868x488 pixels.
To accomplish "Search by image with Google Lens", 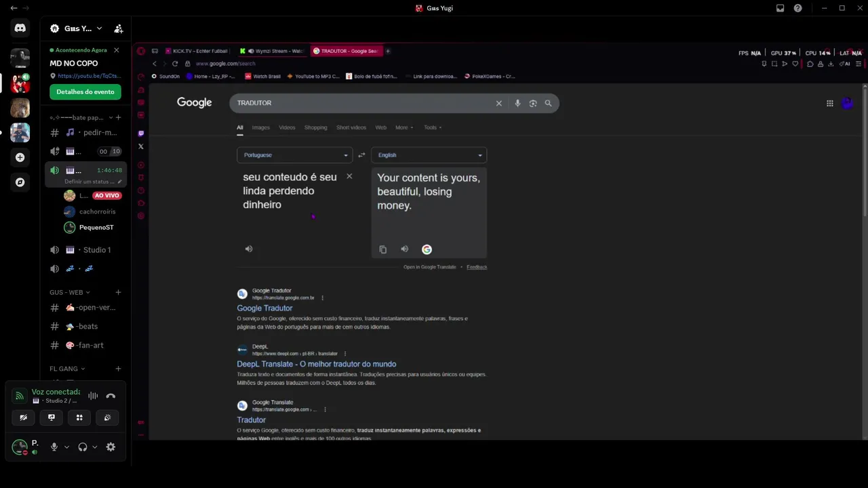I will click(x=533, y=103).
